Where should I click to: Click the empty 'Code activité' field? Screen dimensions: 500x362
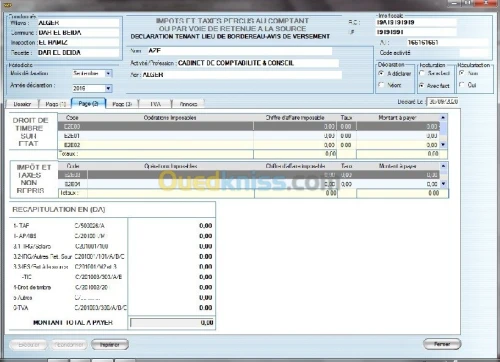473,53
